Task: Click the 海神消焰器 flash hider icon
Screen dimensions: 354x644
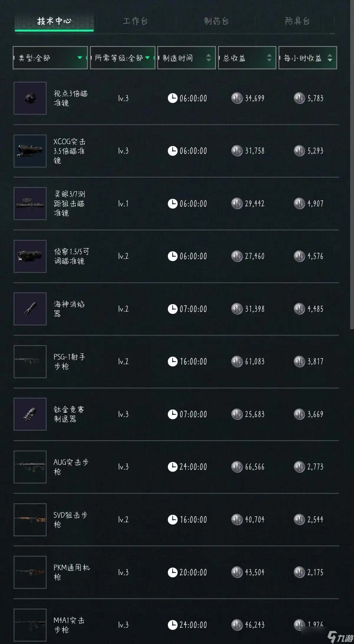Action: click(30, 309)
